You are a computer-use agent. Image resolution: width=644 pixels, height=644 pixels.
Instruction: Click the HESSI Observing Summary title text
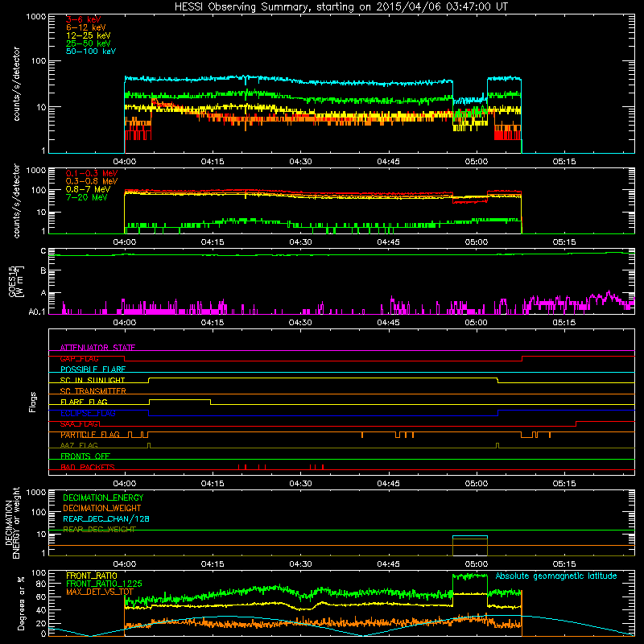pyautogui.click(x=341, y=7)
